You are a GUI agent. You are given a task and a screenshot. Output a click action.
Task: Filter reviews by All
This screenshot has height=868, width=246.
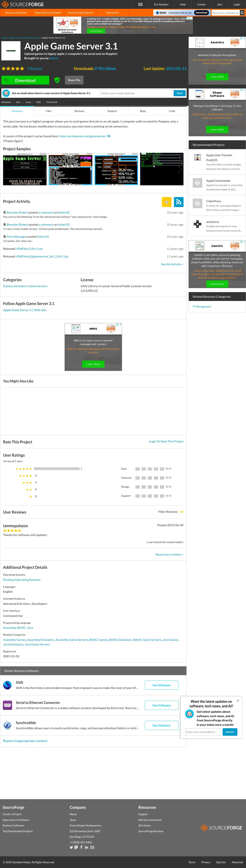coord(182,511)
